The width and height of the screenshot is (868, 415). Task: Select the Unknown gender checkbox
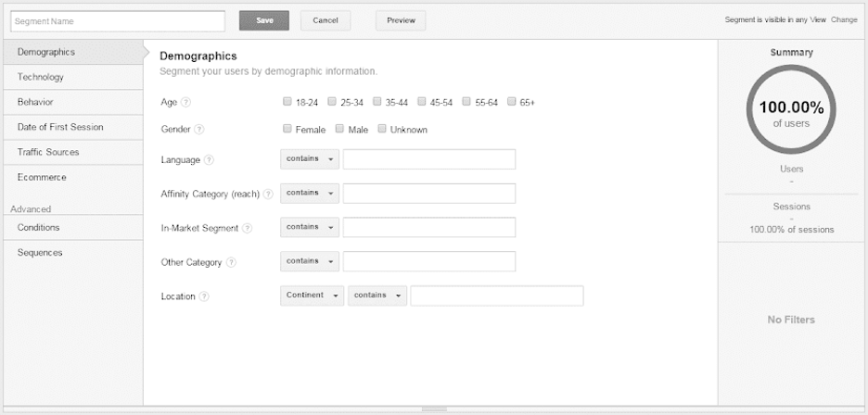(381, 129)
